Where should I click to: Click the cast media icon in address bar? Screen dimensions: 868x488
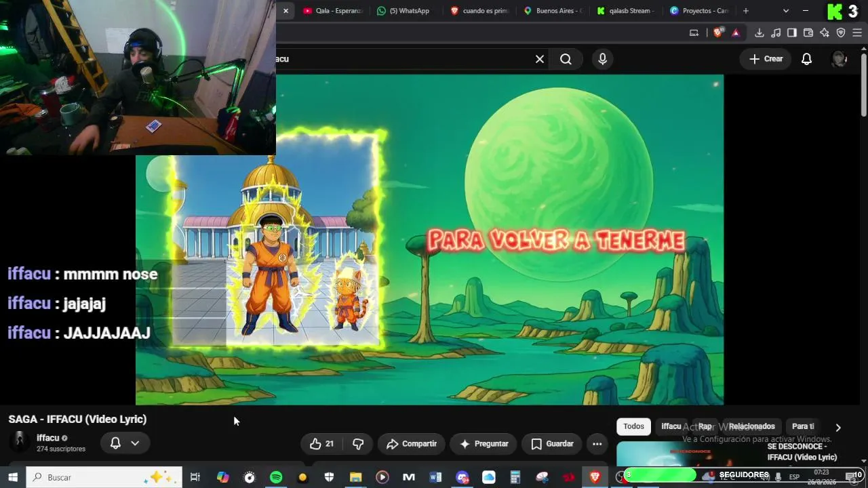coord(694,33)
